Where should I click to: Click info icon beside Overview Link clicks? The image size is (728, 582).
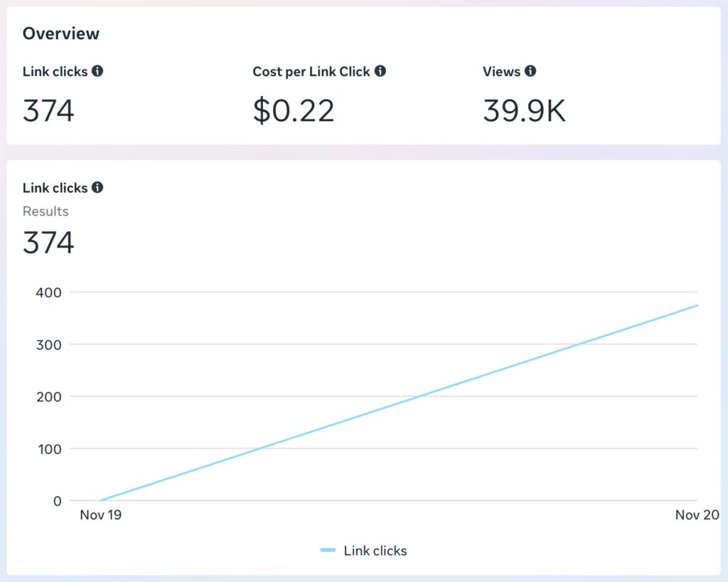[97, 71]
